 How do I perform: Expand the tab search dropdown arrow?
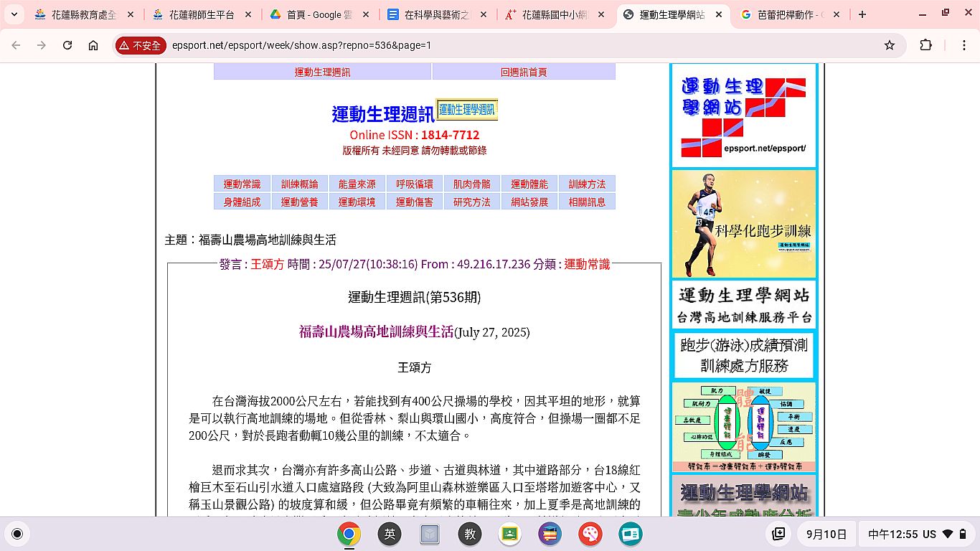(x=14, y=14)
